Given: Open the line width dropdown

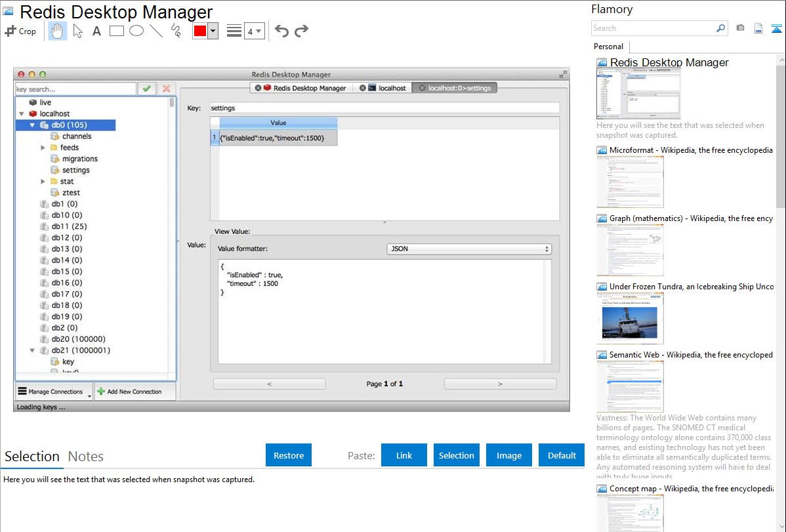Looking at the screenshot, I should [x=254, y=31].
